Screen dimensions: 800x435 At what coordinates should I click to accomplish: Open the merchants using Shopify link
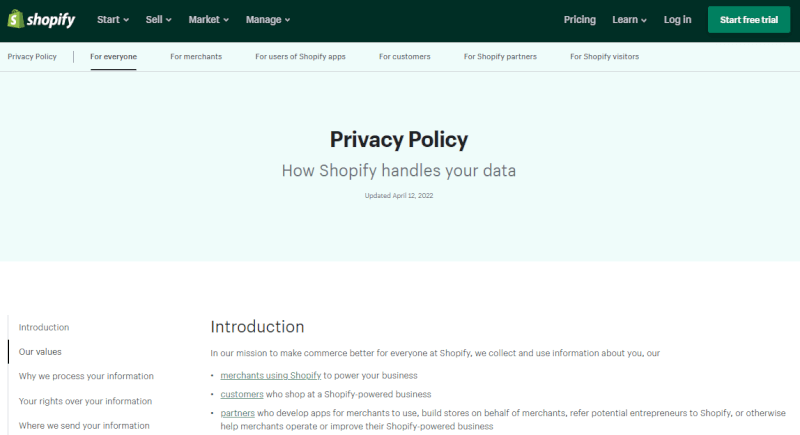click(x=270, y=375)
